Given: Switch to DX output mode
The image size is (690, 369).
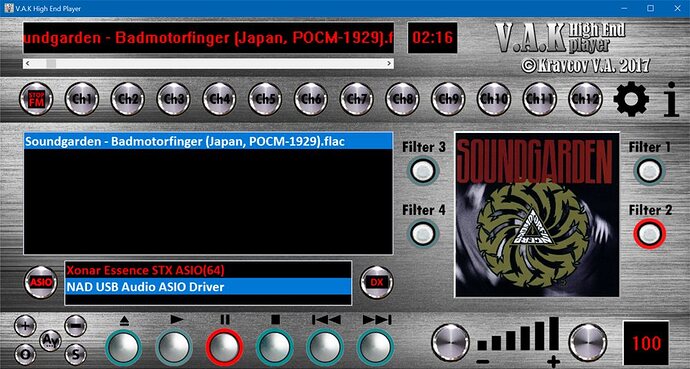Looking at the screenshot, I should point(377,282).
